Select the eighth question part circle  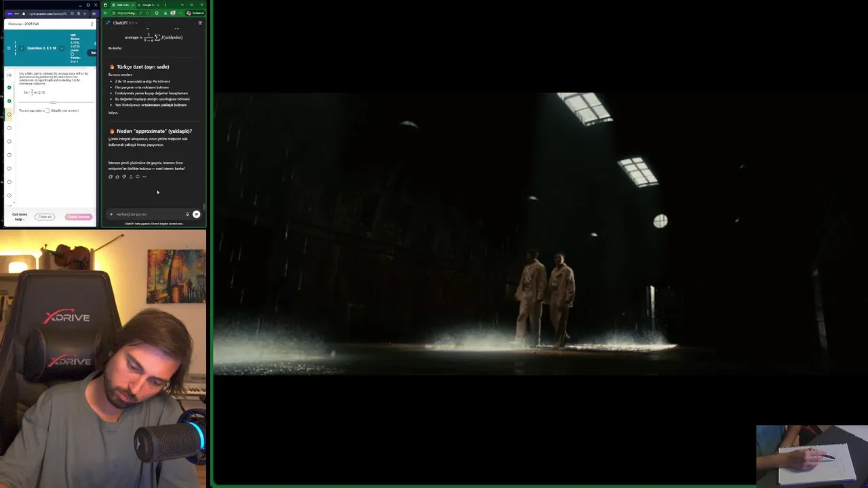(x=9, y=182)
